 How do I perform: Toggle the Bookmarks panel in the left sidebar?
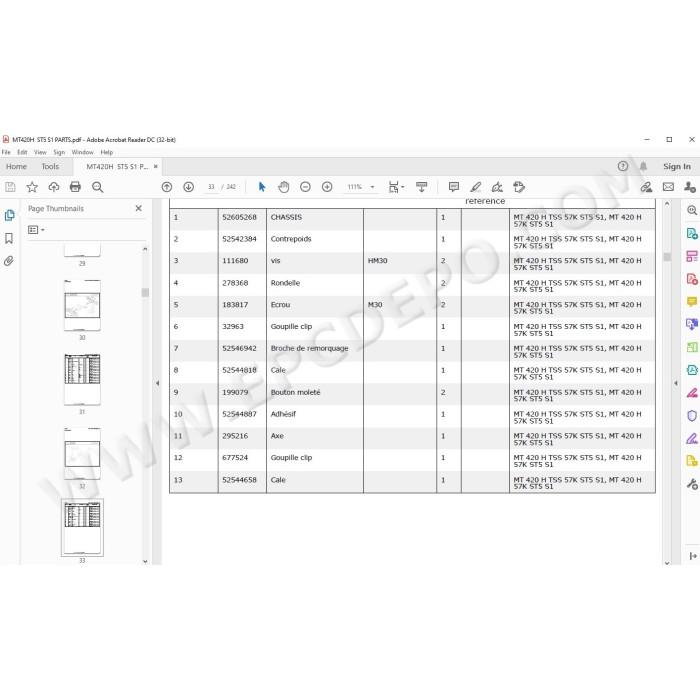click(x=9, y=238)
